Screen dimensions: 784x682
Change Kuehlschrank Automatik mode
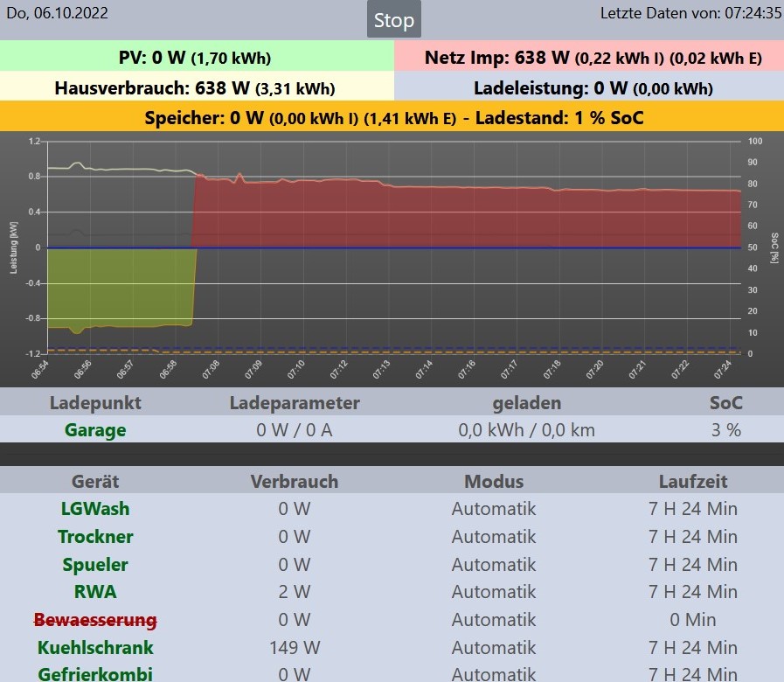tap(493, 648)
